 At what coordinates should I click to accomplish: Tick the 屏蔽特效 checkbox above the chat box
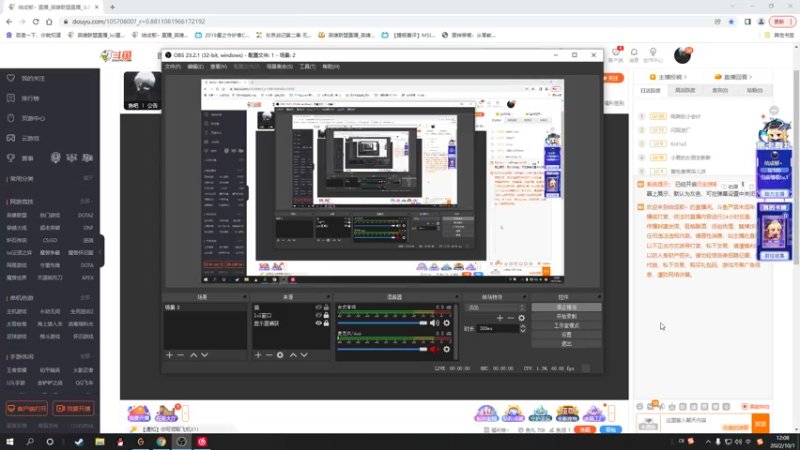coord(745,407)
